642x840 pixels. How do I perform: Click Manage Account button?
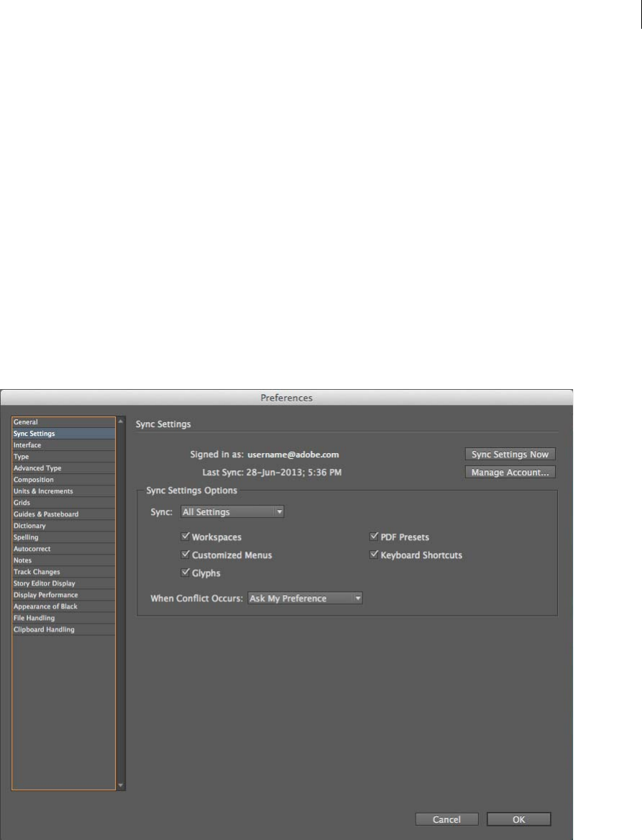(x=510, y=472)
